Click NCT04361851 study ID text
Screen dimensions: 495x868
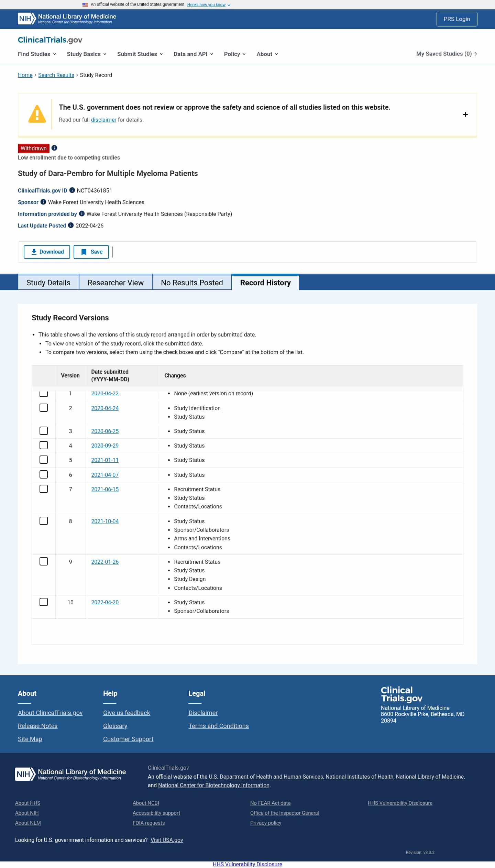tap(94, 190)
